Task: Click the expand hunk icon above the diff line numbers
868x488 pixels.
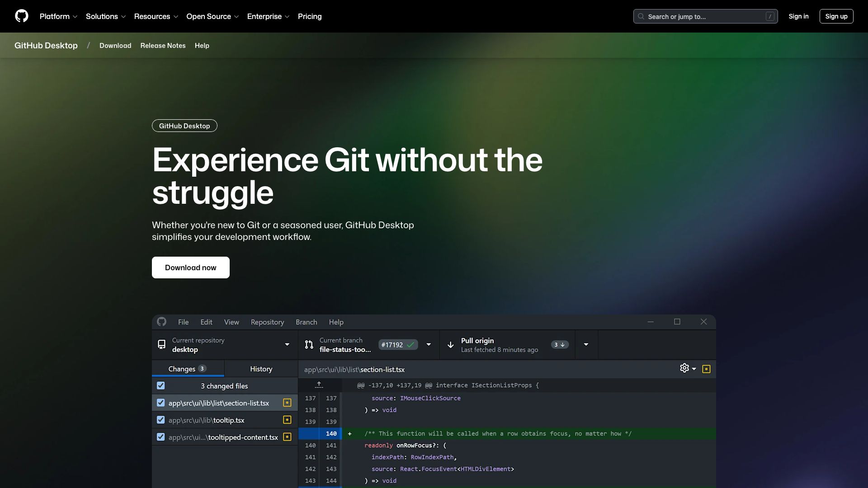Action: (x=319, y=385)
